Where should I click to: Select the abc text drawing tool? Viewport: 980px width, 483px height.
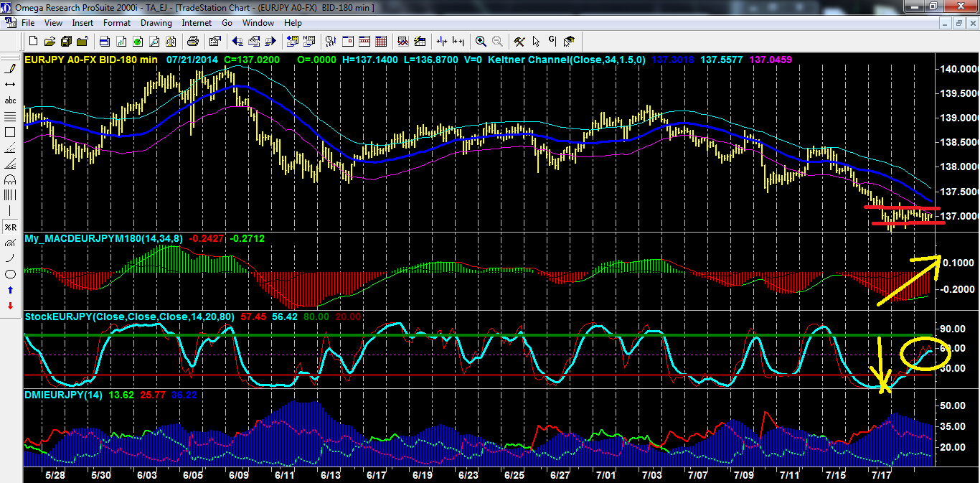pos(10,100)
